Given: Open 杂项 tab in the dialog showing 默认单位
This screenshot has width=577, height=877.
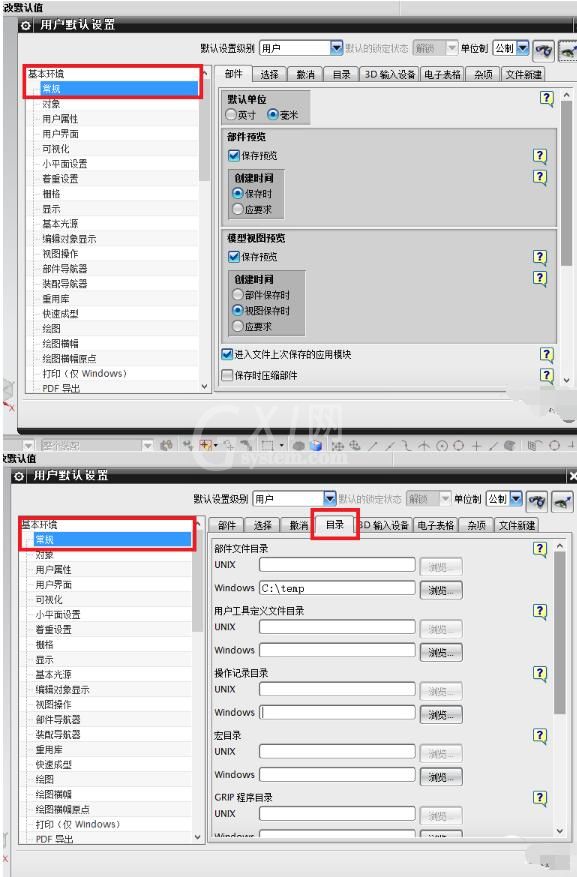Looking at the screenshot, I should 483,74.
